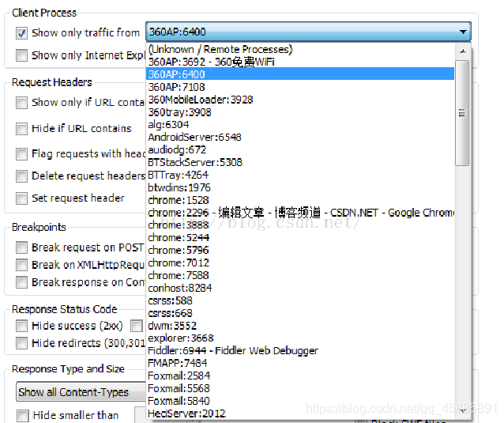Click scroll-up arrow of process list

[463, 51]
